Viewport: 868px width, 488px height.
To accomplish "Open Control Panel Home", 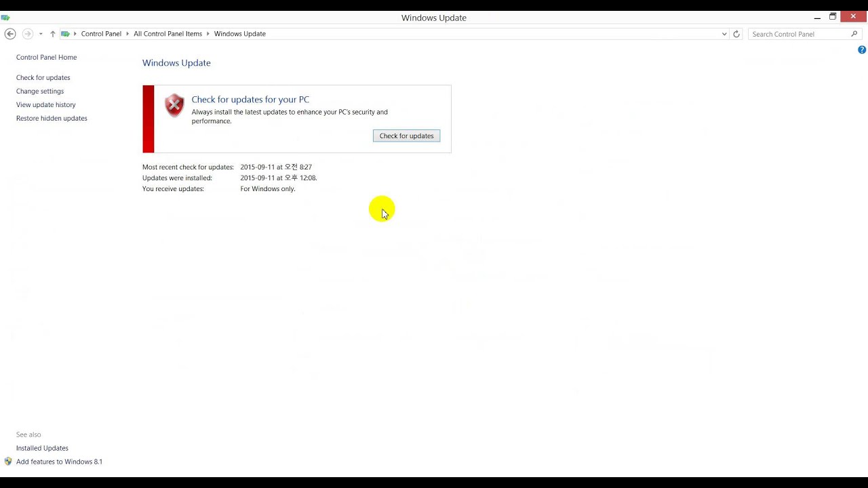I will [x=46, y=58].
